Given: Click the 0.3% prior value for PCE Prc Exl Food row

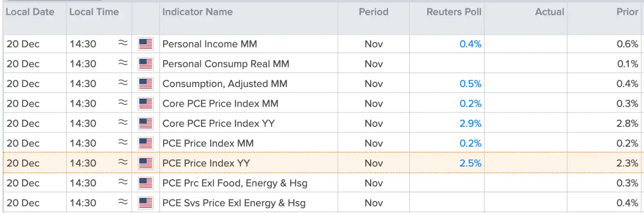Looking at the screenshot, I should (x=628, y=183).
